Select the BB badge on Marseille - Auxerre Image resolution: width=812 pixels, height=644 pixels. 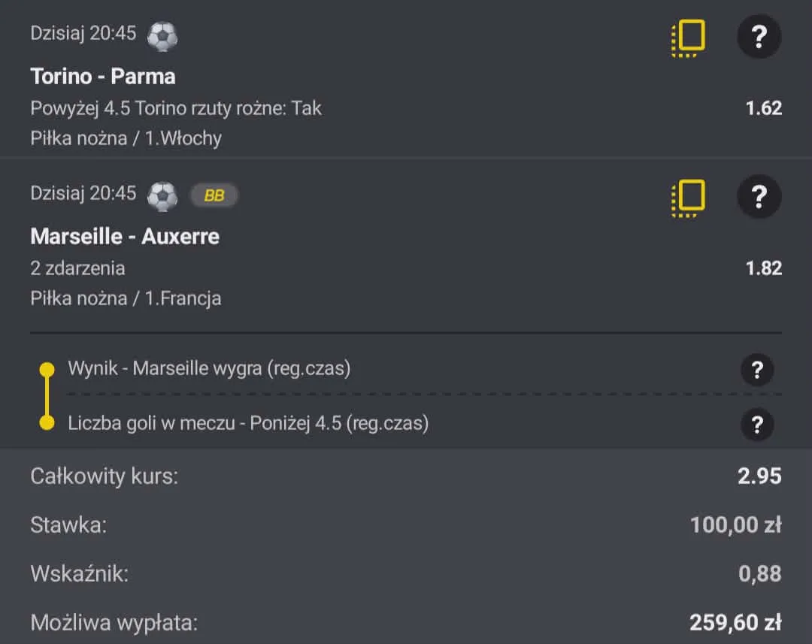(x=214, y=195)
